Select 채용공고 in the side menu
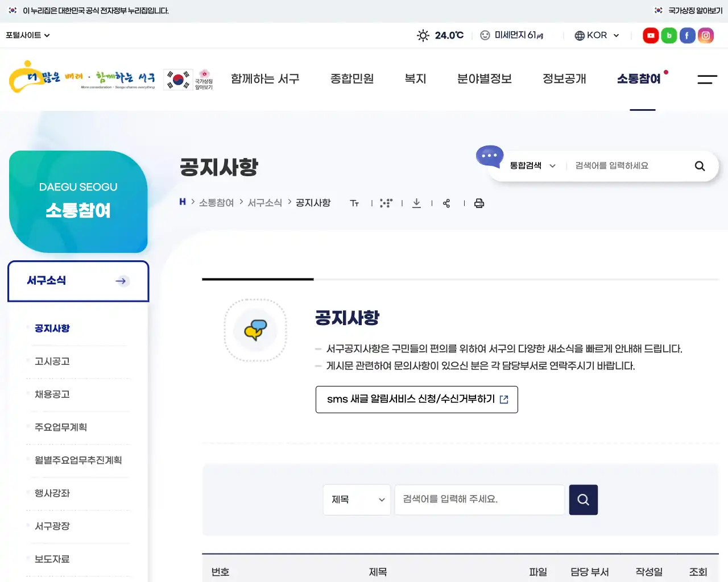Screen dimensions: 728x582 click(52, 394)
